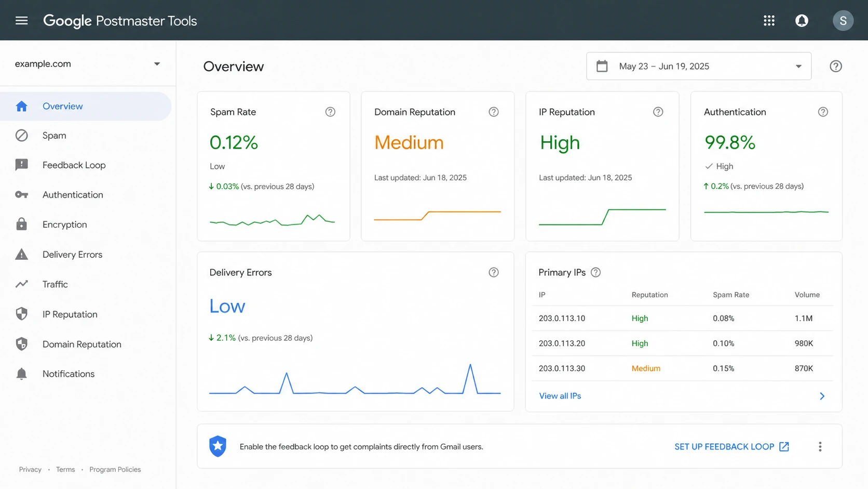Screen dimensions: 868x489
Task: Click the Domain Reputation shield sidebar icon
Action: pyautogui.click(x=21, y=344)
